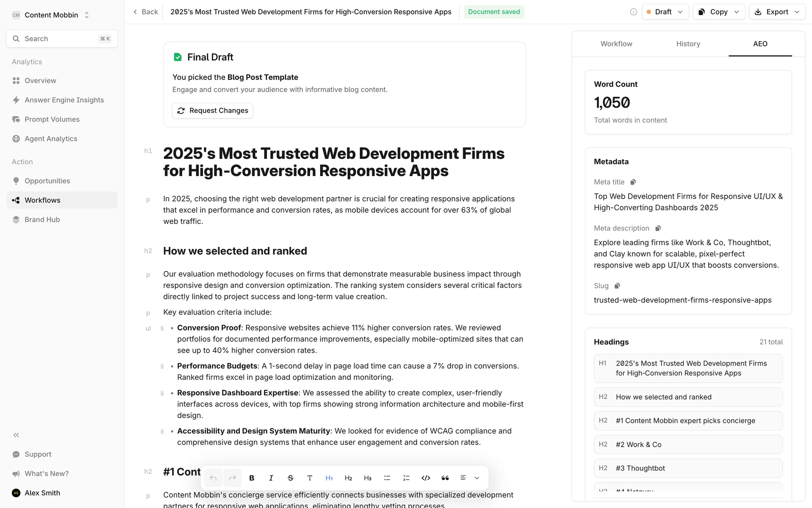Click the Search input field
The width and height of the screenshot is (812, 508).
(62, 39)
